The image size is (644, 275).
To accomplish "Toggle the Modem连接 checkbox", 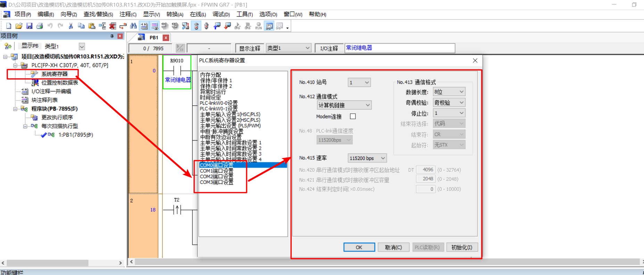I will (353, 116).
